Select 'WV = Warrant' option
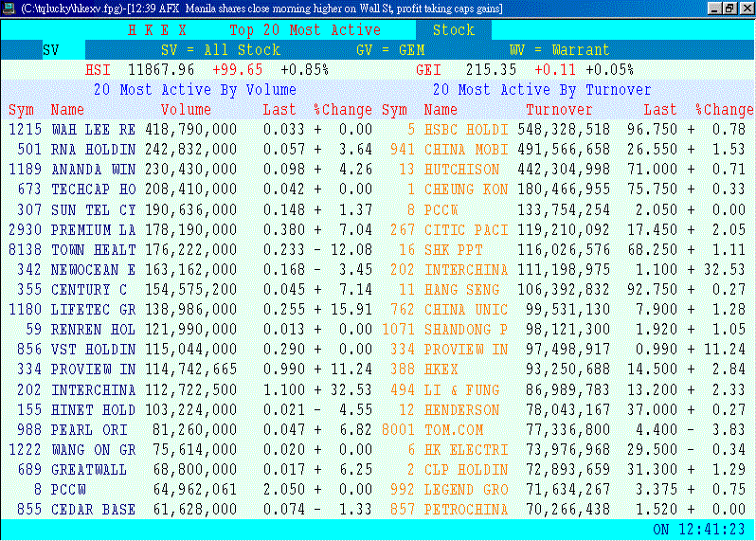 coord(559,50)
